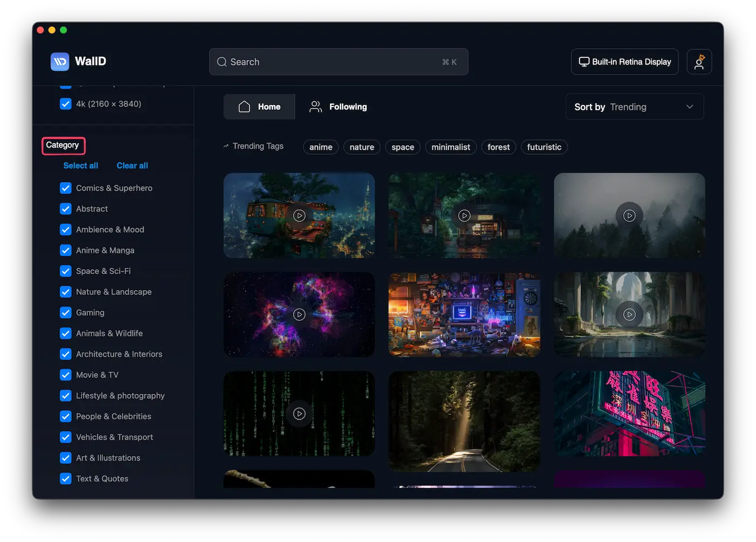The width and height of the screenshot is (756, 542).
Task: Disable the Gaming category checkbox
Action: coord(66,312)
